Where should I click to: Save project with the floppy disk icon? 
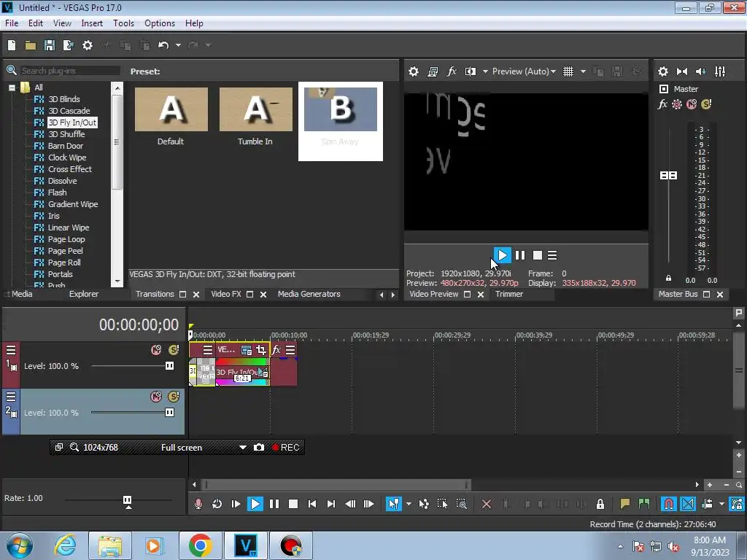coord(49,45)
